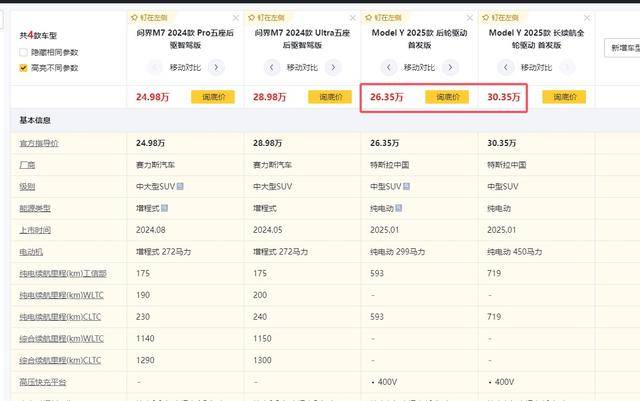The height and width of the screenshot is (401, 640).
Task: Remove 问界M7 Ultra五座 from the comparison
Action: tap(353, 18)
